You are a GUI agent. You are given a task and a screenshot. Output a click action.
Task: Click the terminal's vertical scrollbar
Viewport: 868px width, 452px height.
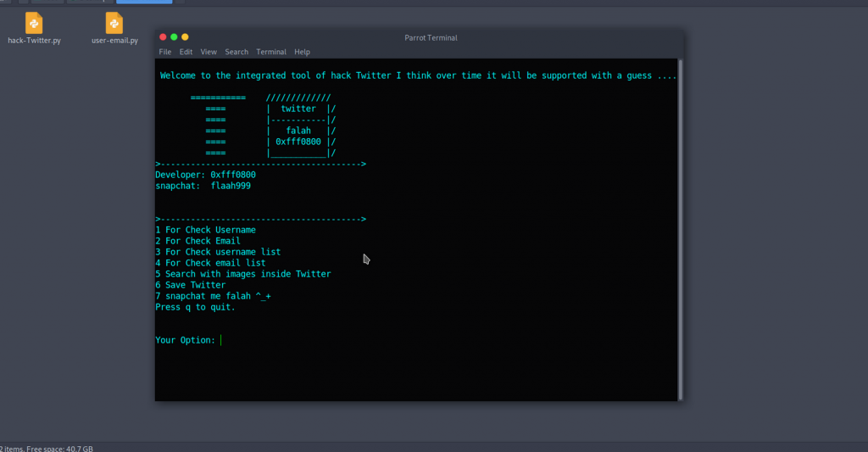[681, 229]
